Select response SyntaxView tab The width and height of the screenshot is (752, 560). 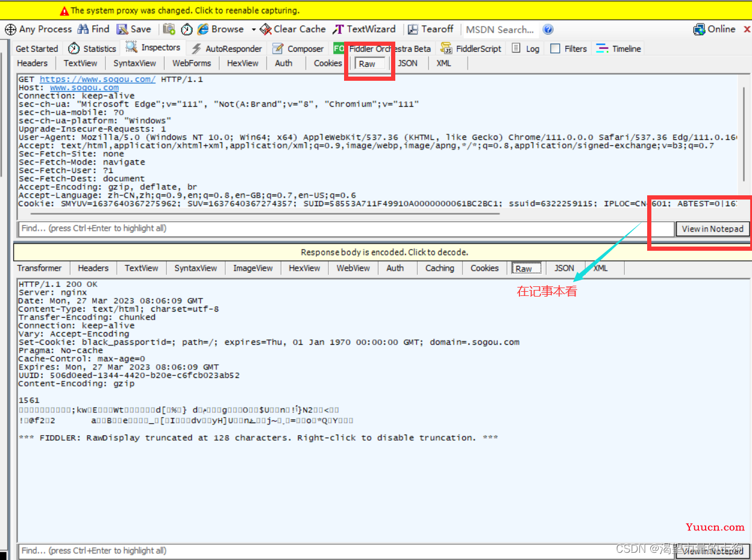(x=196, y=268)
